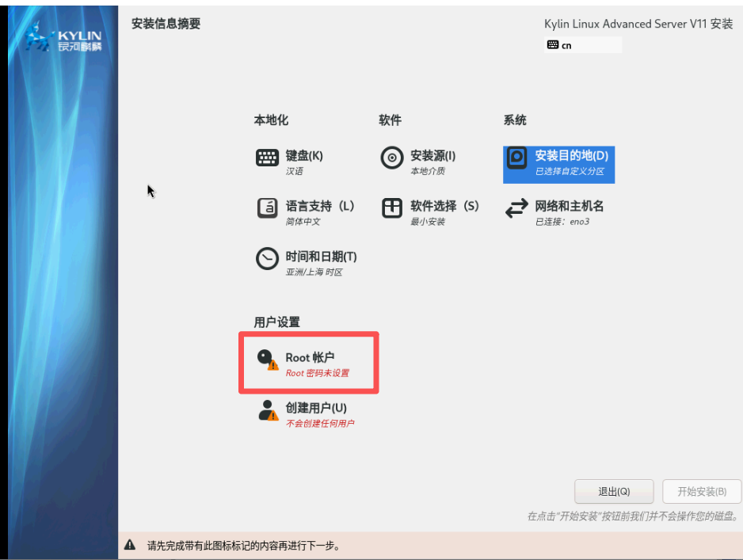Open 创建用户(U) label text
Viewport: 743px width, 560px height.
click(x=316, y=408)
